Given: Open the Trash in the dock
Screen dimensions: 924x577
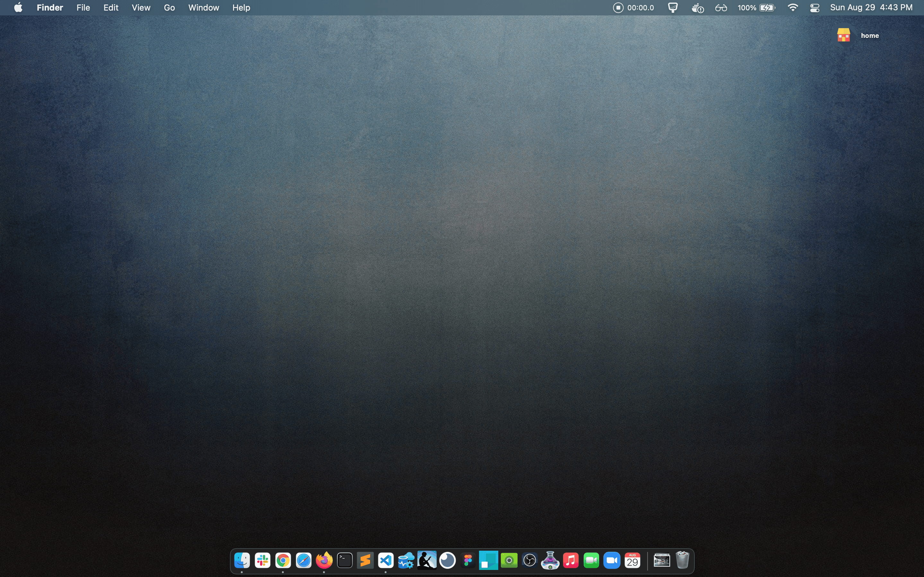Looking at the screenshot, I should pos(683,560).
